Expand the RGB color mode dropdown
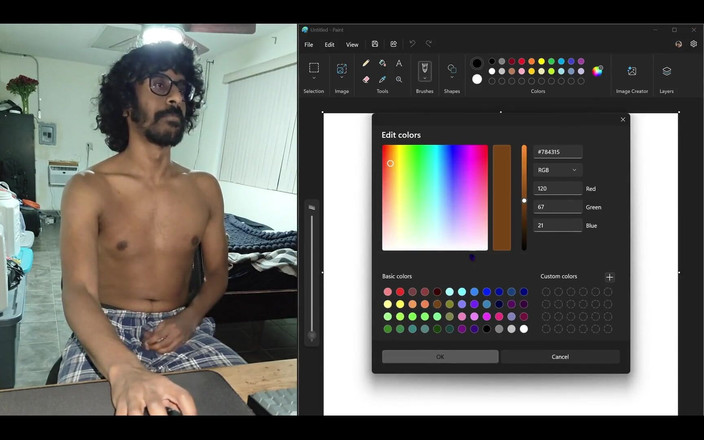 557,170
